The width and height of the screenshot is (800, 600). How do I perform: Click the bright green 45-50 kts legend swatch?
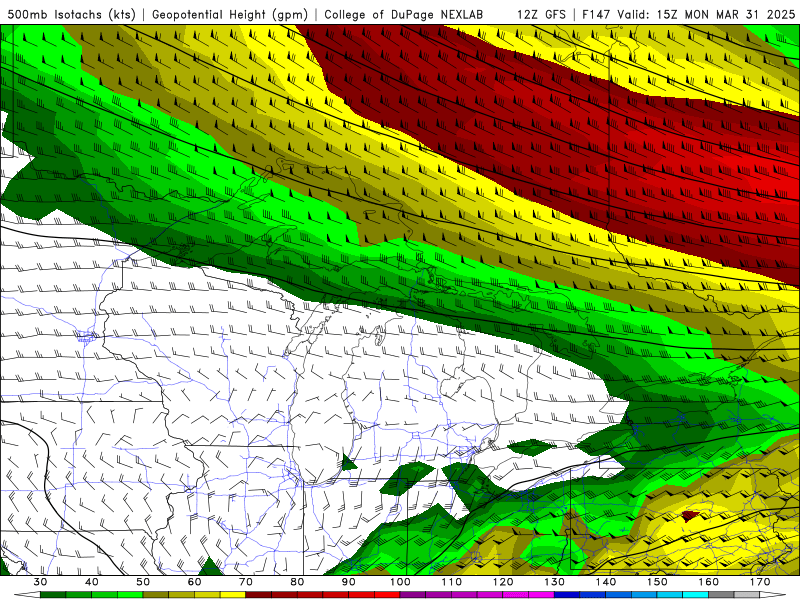[130, 595]
